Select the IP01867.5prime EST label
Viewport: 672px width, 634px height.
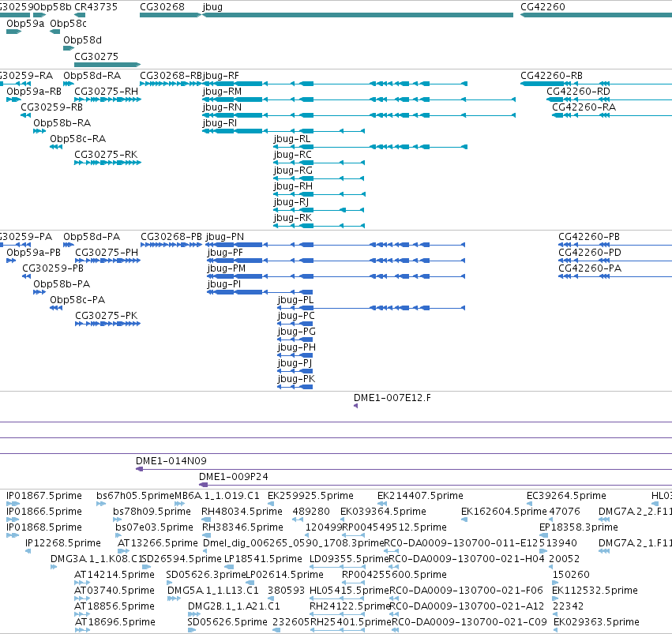44,496
